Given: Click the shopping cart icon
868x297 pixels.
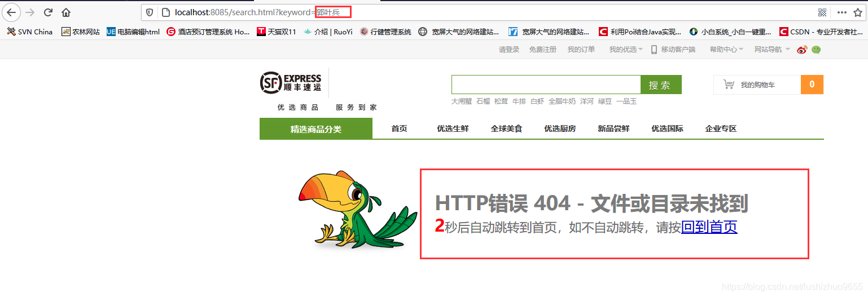Looking at the screenshot, I should click(x=729, y=85).
